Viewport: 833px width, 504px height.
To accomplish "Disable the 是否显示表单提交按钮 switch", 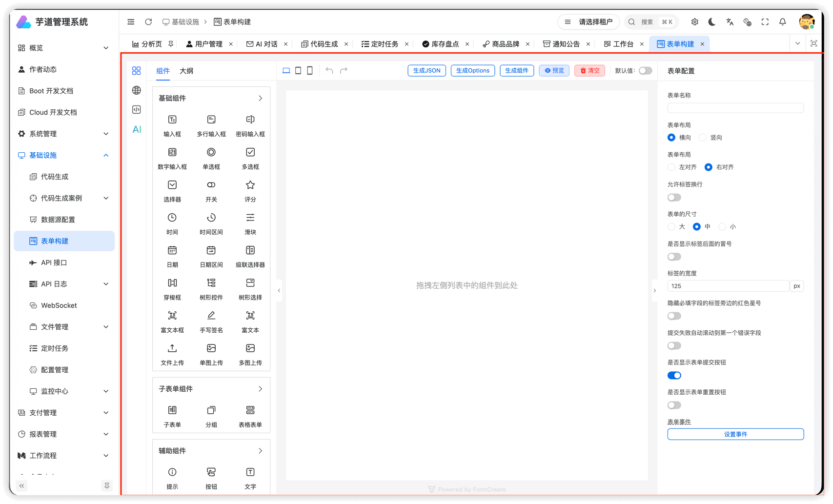I will (674, 375).
